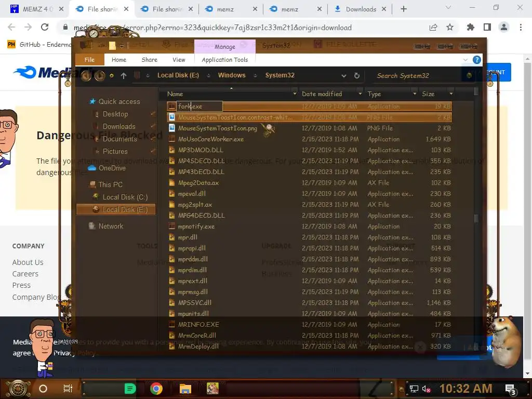This screenshot has height=399, width=532.
Task: Select Network in the navigation pane
Action: click(x=111, y=226)
